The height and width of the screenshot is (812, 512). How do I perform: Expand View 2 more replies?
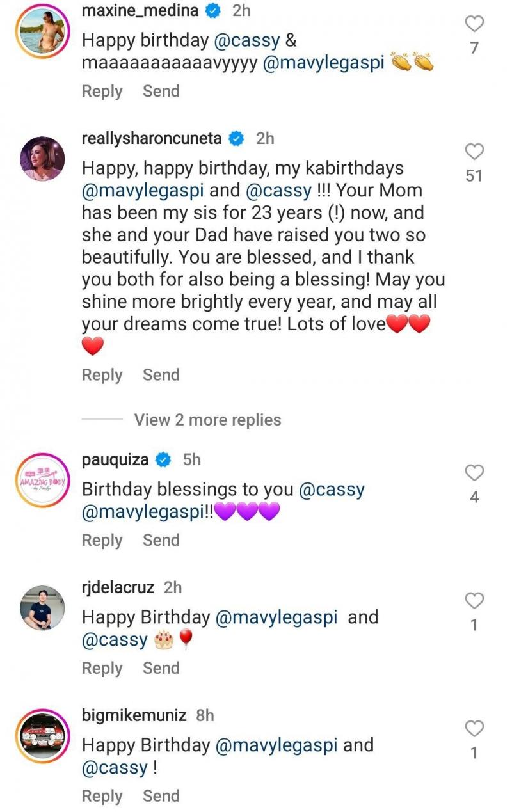(x=207, y=420)
